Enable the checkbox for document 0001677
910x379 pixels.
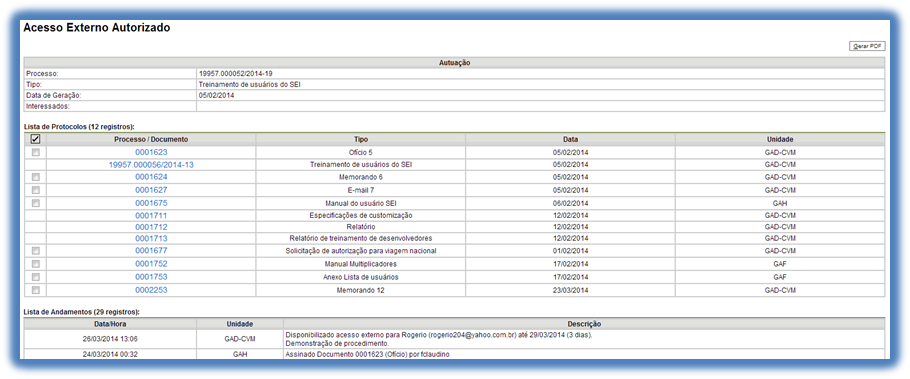click(x=35, y=251)
